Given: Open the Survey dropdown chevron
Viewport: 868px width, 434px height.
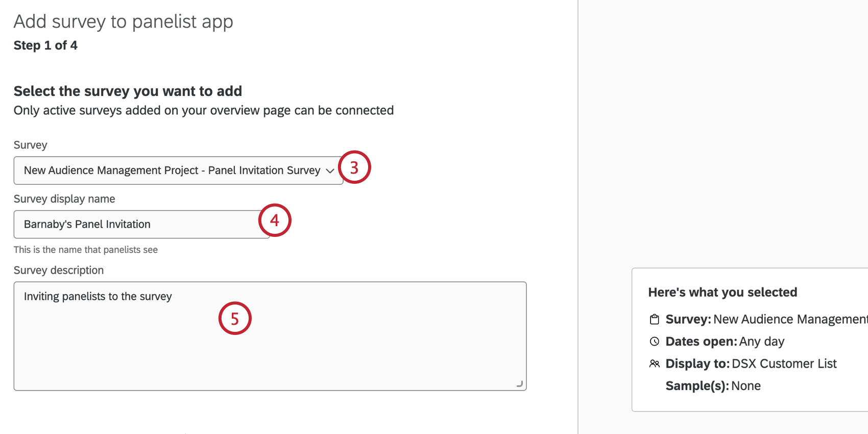Looking at the screenshot, I should (x=330, y=171).
